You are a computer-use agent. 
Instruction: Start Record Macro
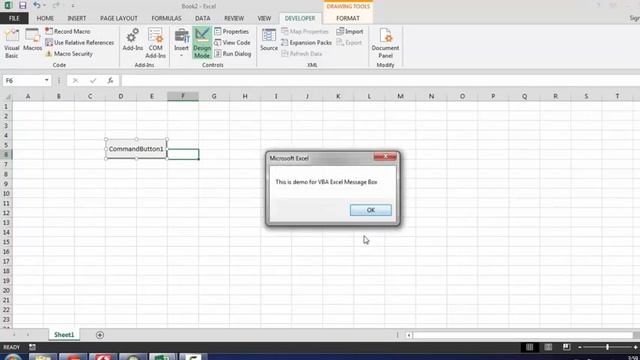[68, 31]
